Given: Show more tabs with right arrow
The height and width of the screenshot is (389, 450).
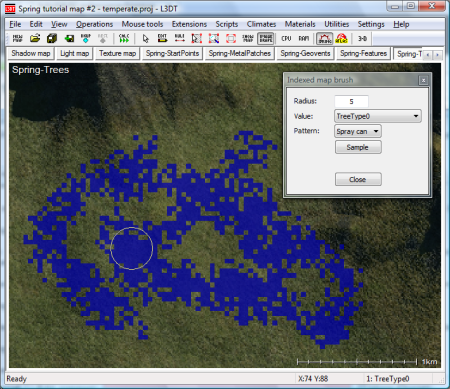Looking at the screenshot, I should click(437, 54).
